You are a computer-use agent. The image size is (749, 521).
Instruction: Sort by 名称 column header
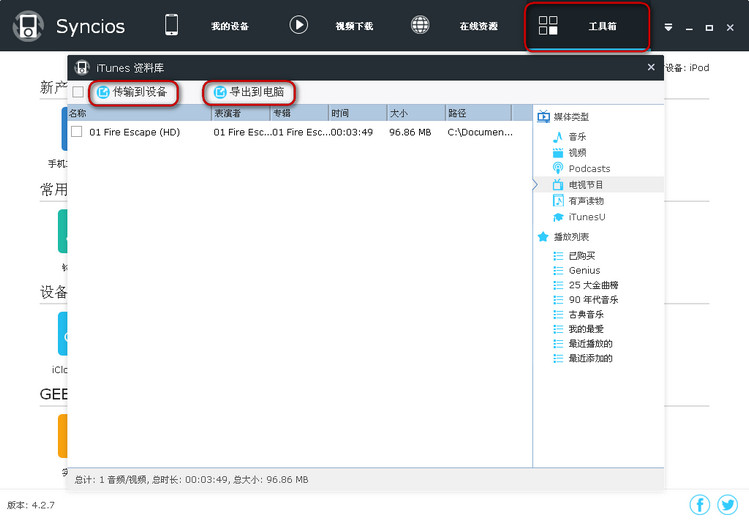click(139, 113)
